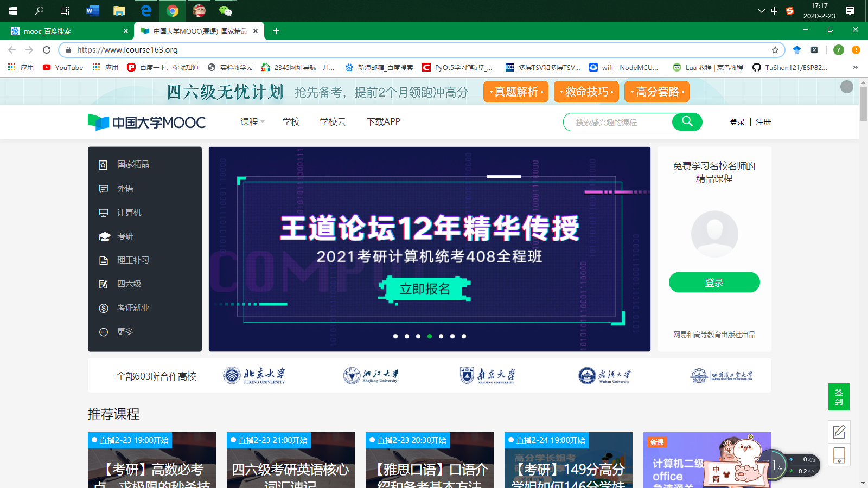Image resolution: width=868 pixels, height=488 pixels.
Task: Select the 国家精品 sidebar category icon
Action: pyautogui.click(x=103, y=164)
